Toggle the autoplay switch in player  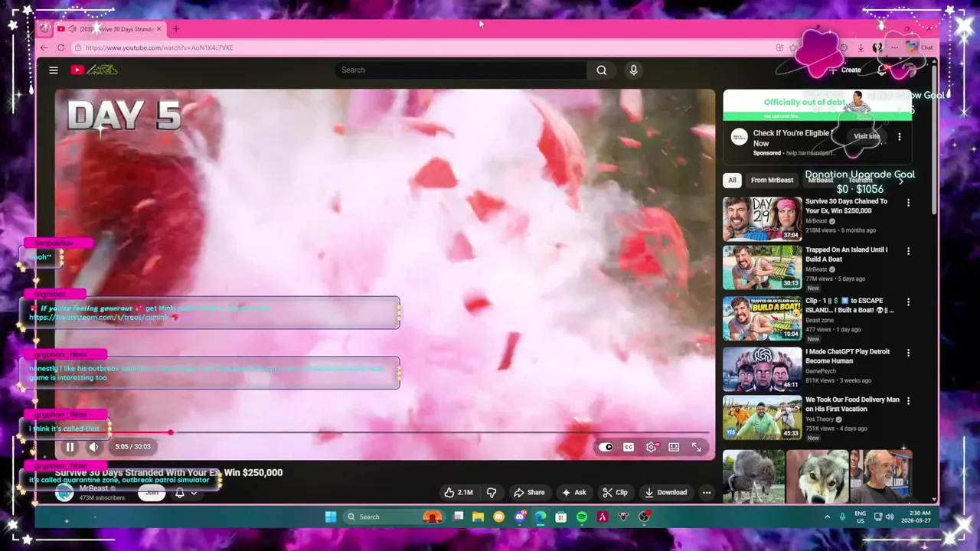(x=606, y=447)
